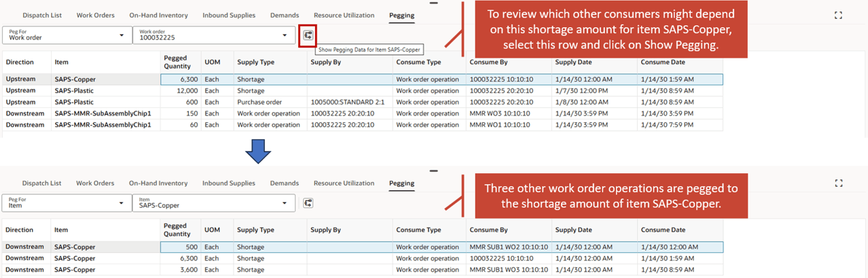Maximize the Work order pegging panel

pyautogui.click(x=838, y=15)
